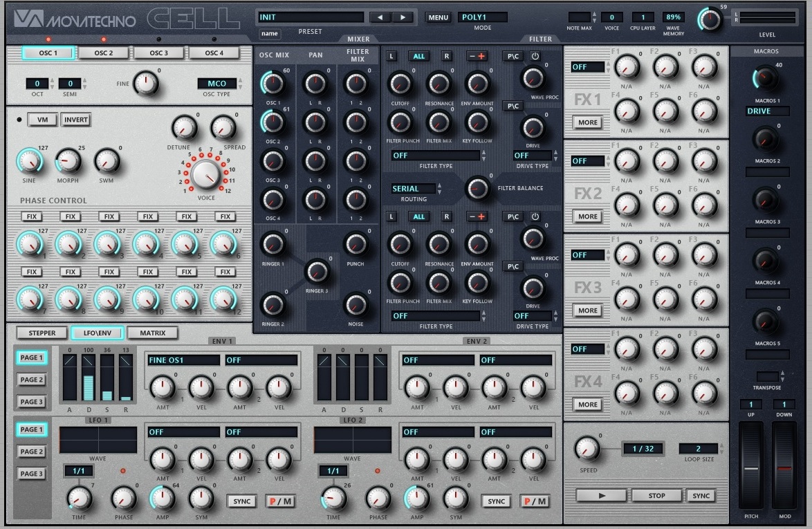Click the PUNCH knob in mixer
This screenshot has width=812, height=529.
pyautogui.click(x=356, y=244)
